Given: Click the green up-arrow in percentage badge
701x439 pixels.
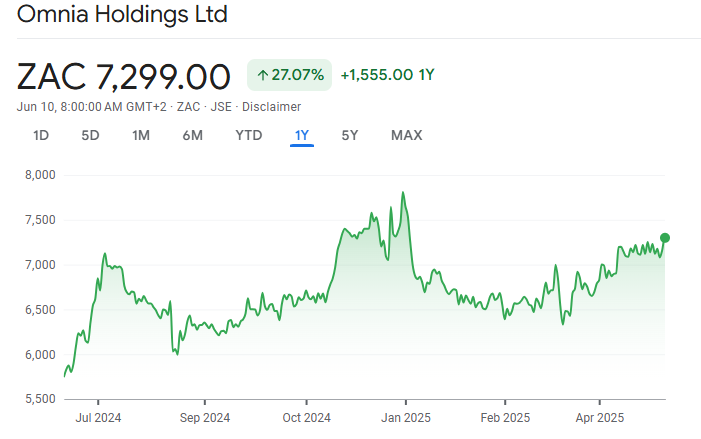Looking at the screenshot, I should pyautogui.click(x=263, y=75).
